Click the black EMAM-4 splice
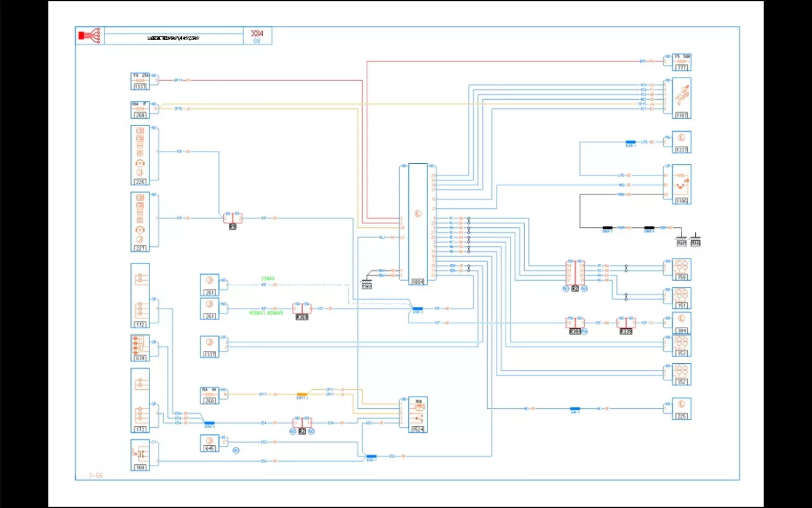812x508 pixels. point(648,228)
